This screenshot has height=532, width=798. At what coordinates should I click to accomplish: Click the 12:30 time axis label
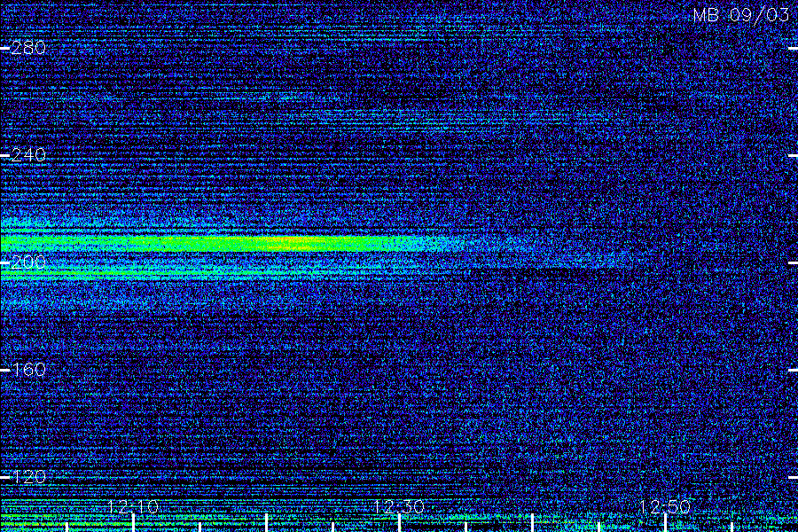399,506
